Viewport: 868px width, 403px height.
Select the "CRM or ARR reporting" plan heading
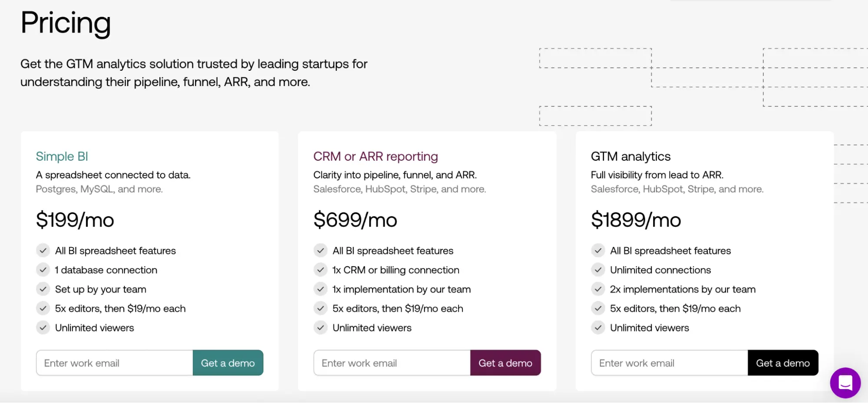[x=375, y=156]
